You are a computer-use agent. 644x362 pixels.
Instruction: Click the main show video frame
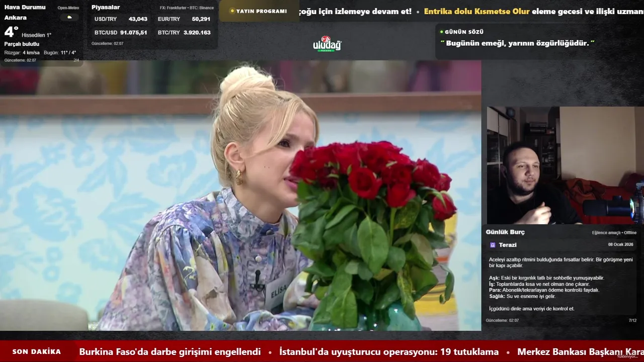(x=240, y=196)
